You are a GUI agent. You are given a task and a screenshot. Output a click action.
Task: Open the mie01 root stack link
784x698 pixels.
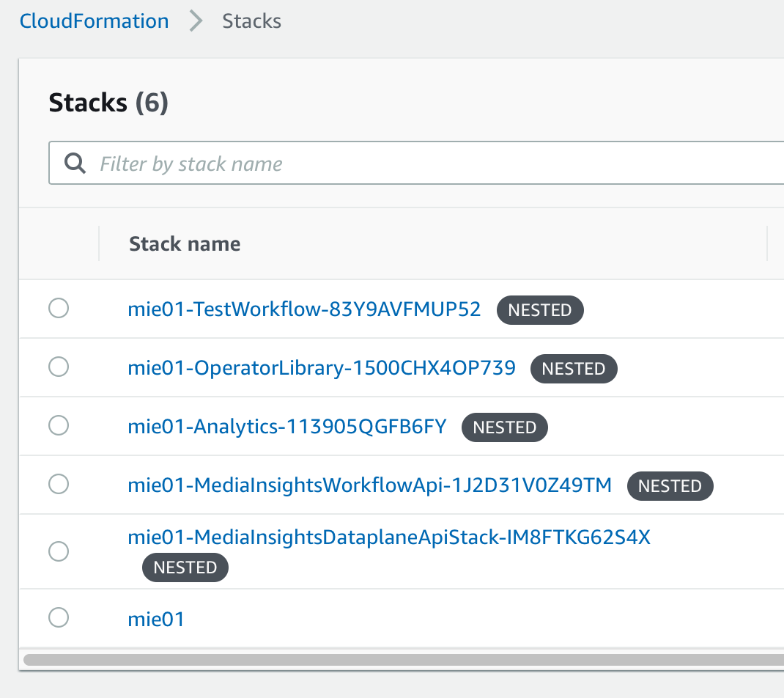156,620
